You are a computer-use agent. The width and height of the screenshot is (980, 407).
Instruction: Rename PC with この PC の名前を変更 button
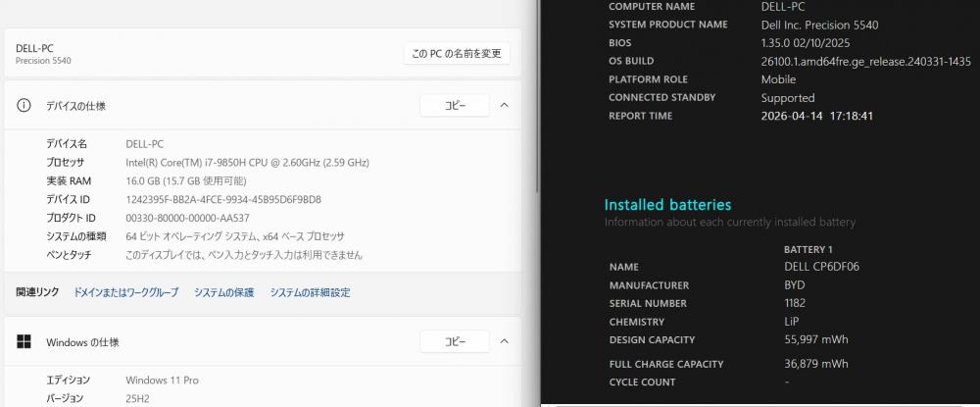(457, 54)
